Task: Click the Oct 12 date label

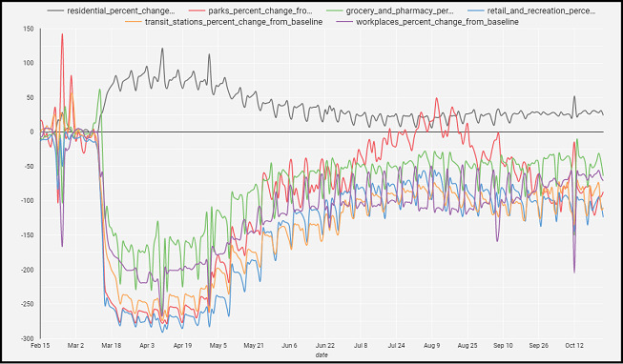Action: pyautogui.click(x=574, y=346)
